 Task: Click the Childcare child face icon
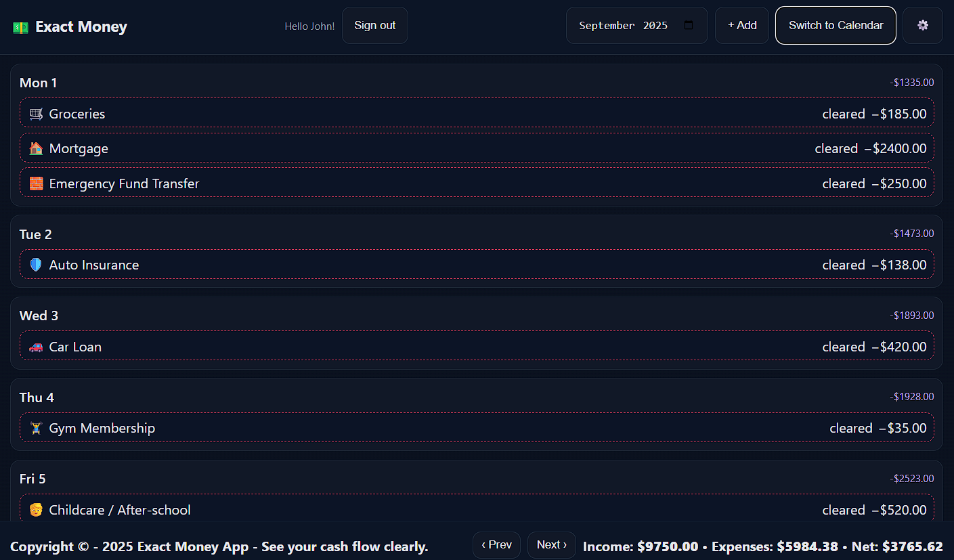click(x=36, y=510)
